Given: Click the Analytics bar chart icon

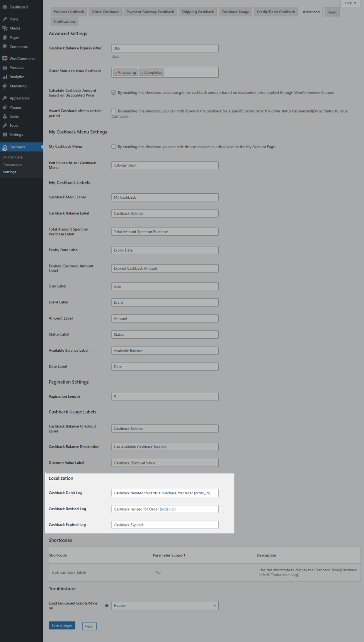Looking at the screenshot, I should point(5,77).
